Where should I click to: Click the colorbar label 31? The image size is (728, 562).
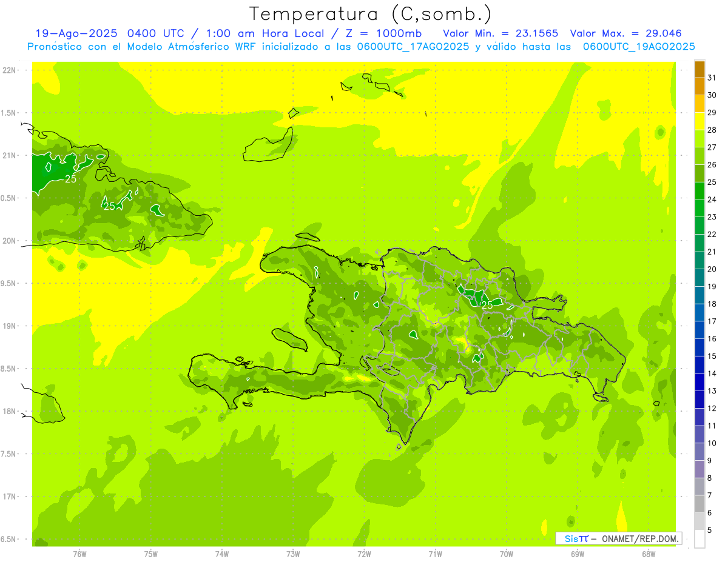click(712, 78)
